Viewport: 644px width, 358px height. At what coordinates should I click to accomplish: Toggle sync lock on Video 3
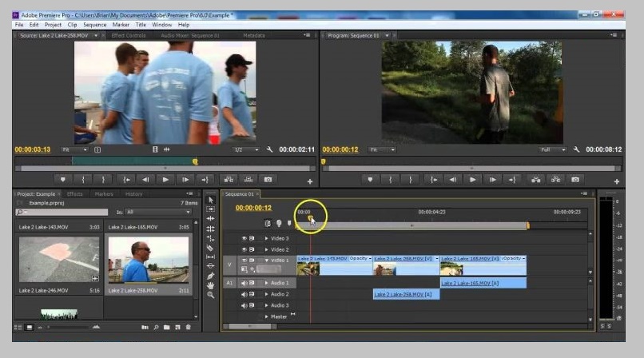click(x=252, y=238)
